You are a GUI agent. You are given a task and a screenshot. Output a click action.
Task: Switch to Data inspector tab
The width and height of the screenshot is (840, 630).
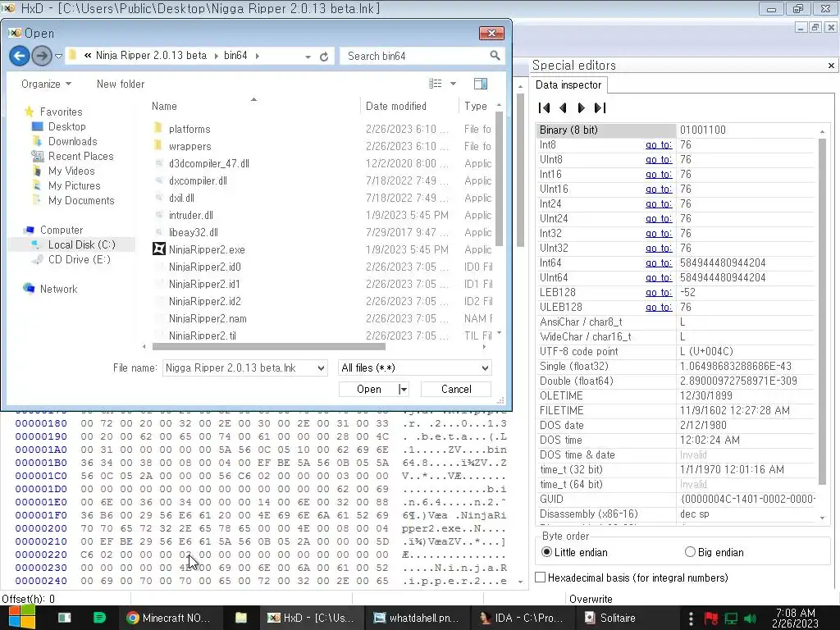point(568,84)
